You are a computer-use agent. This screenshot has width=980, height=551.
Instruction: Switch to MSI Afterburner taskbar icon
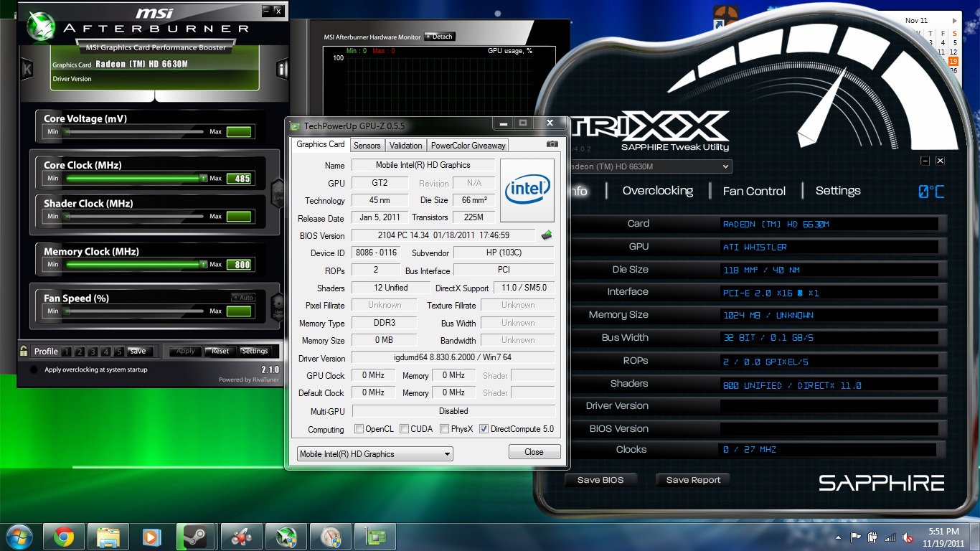click(286, 536)
